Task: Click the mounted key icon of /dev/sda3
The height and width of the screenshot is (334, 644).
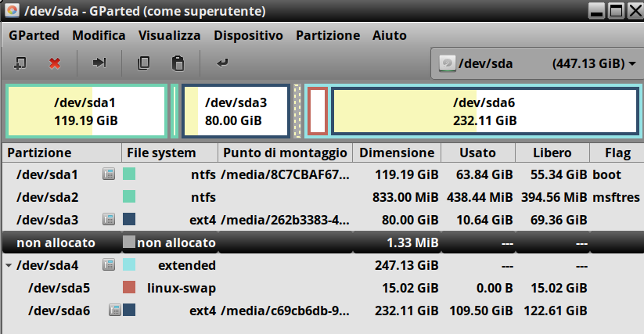Action: 109,220
